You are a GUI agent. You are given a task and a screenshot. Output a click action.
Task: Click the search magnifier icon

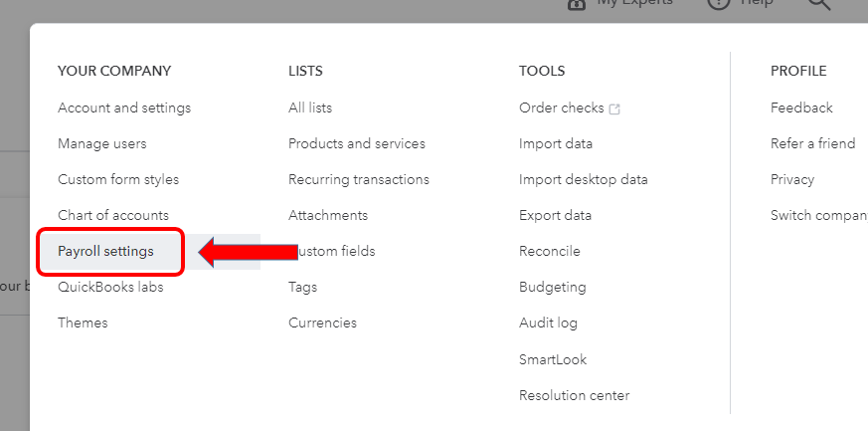[x=818, y=4]
